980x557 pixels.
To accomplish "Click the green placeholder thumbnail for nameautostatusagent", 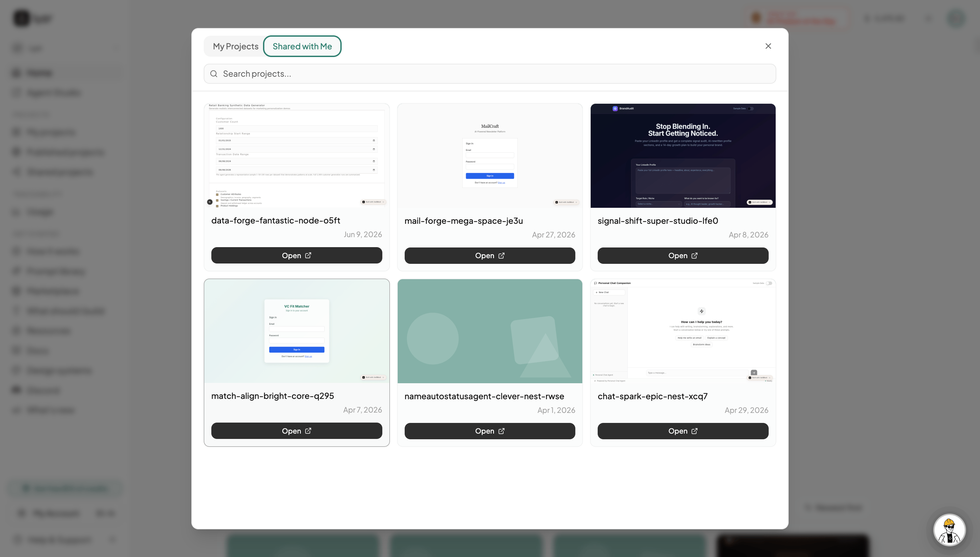I will tap(490, 331).
